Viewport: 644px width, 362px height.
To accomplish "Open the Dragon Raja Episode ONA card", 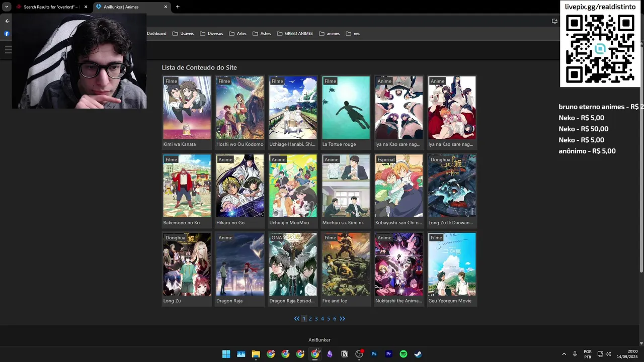I will (x=293, y=269).
